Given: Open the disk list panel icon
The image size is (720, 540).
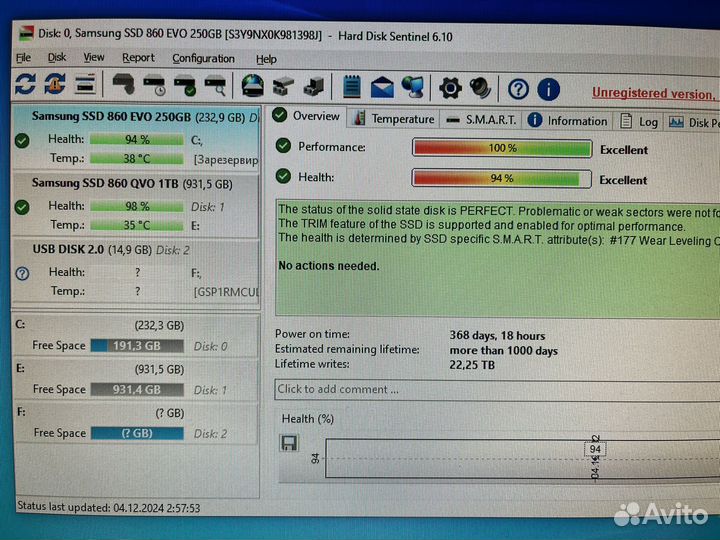Looking at the screenshot, I should click(84, 84).
